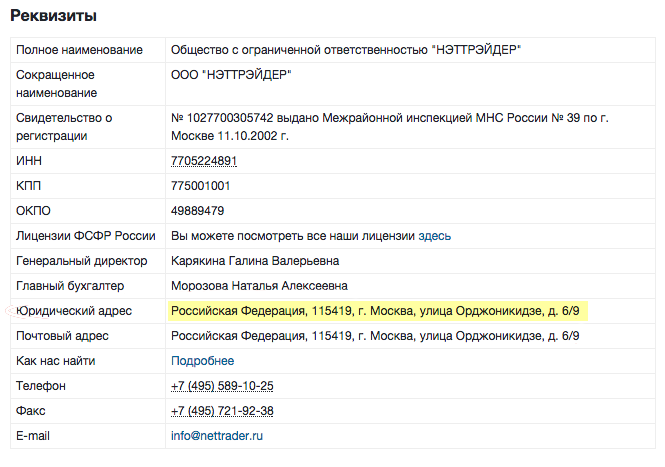Screen dimensions: 665x467
Task: Click the short name ООО "НЭТТРЭЙДЕР"
Action: (231, 75)
